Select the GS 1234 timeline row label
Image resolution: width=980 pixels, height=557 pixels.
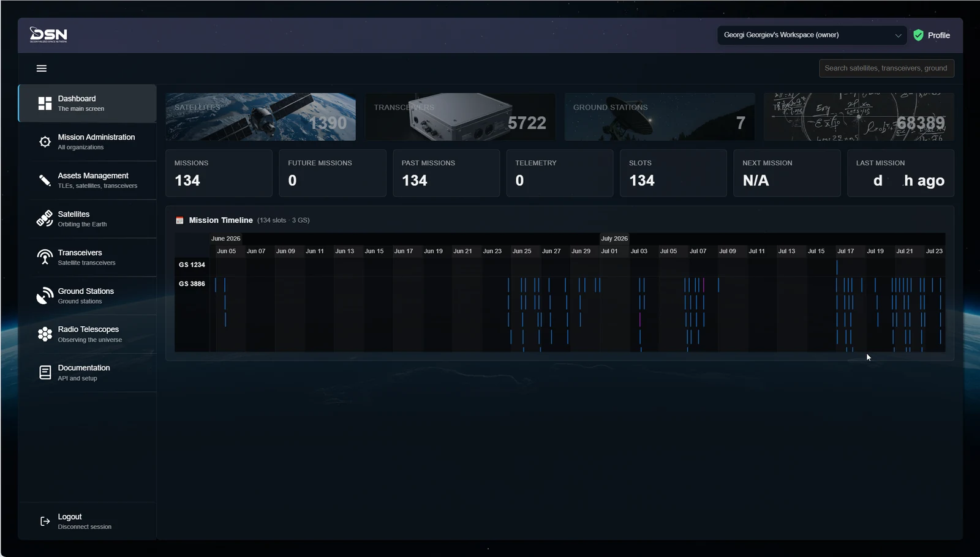point(192,265)
